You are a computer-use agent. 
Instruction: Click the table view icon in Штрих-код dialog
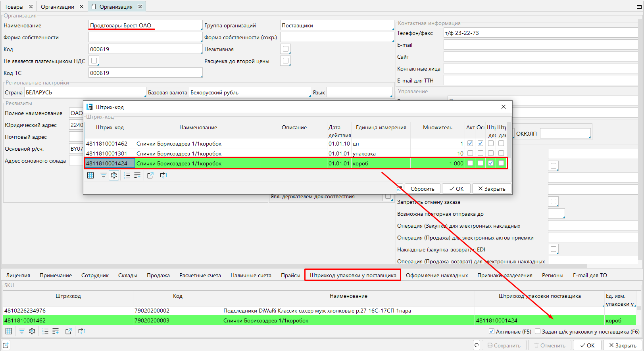[x=90, y=175]
